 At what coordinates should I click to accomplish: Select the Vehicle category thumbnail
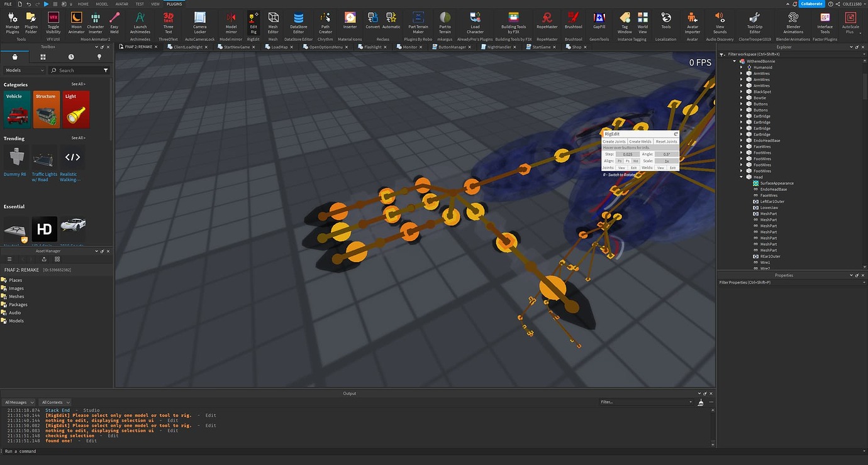point(16,109)
